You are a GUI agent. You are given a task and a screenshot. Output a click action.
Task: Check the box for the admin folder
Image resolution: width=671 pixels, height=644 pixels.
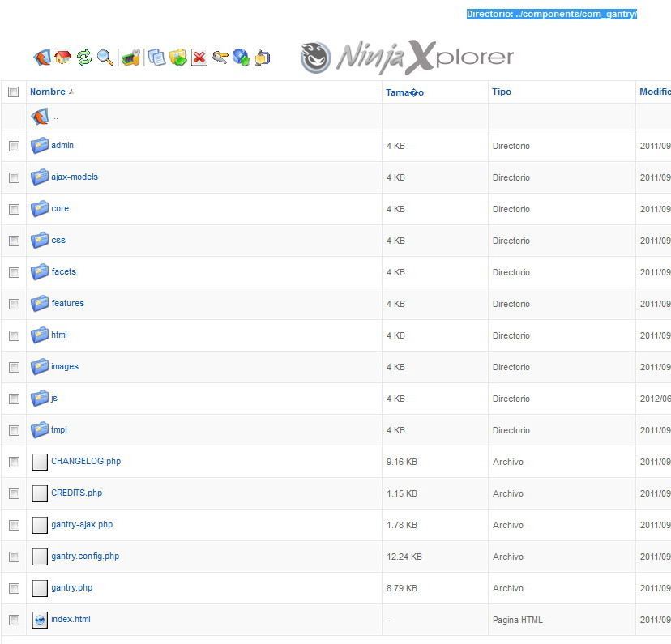pos(14,147)
